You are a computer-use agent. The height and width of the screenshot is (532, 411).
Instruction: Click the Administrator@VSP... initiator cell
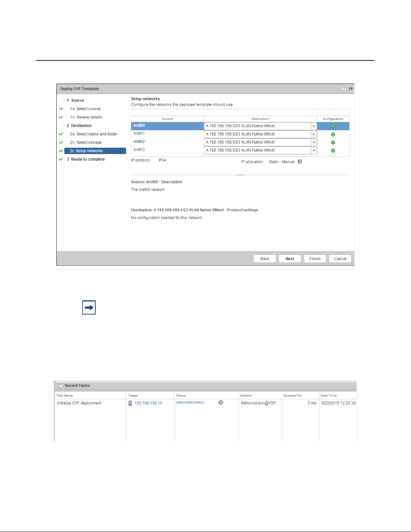(260, 403)
